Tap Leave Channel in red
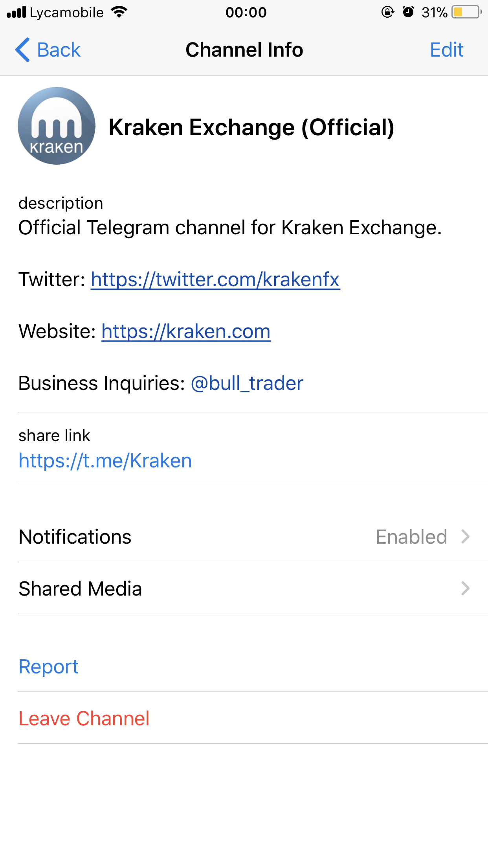Screen dimensions: 488x868 (x=84, y=719)
